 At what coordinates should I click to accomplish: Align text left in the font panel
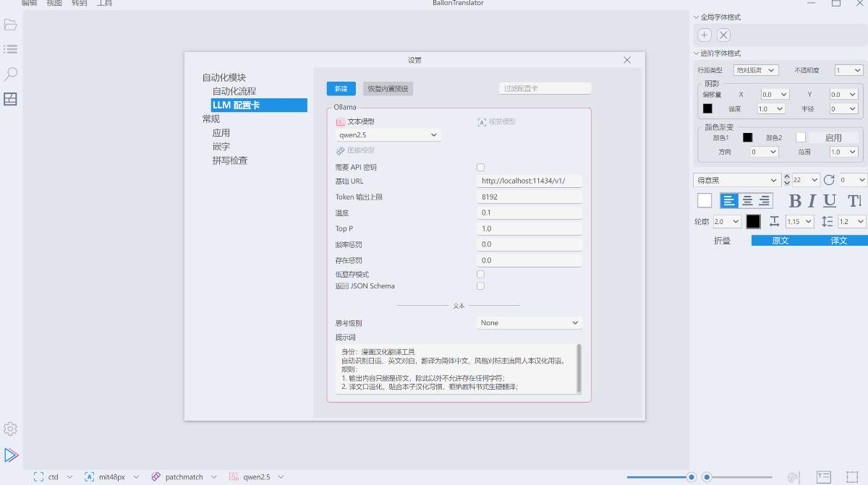point(729,201)
